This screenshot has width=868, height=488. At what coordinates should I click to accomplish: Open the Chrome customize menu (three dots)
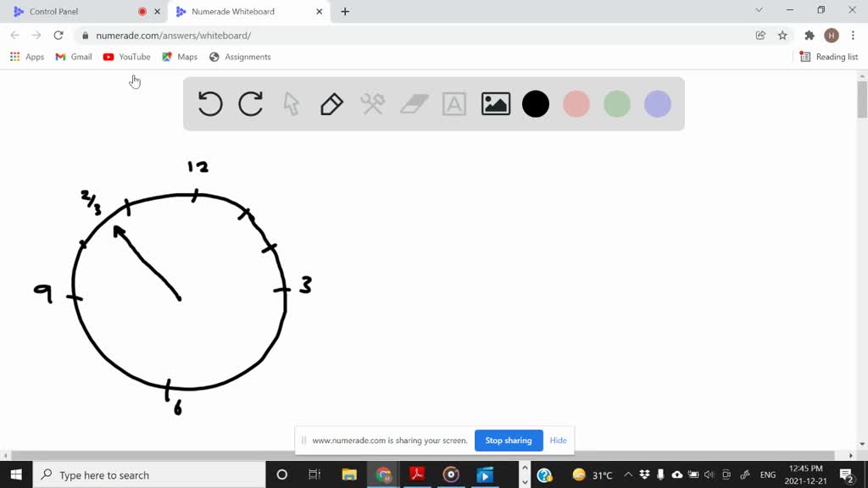click(852, 35)
